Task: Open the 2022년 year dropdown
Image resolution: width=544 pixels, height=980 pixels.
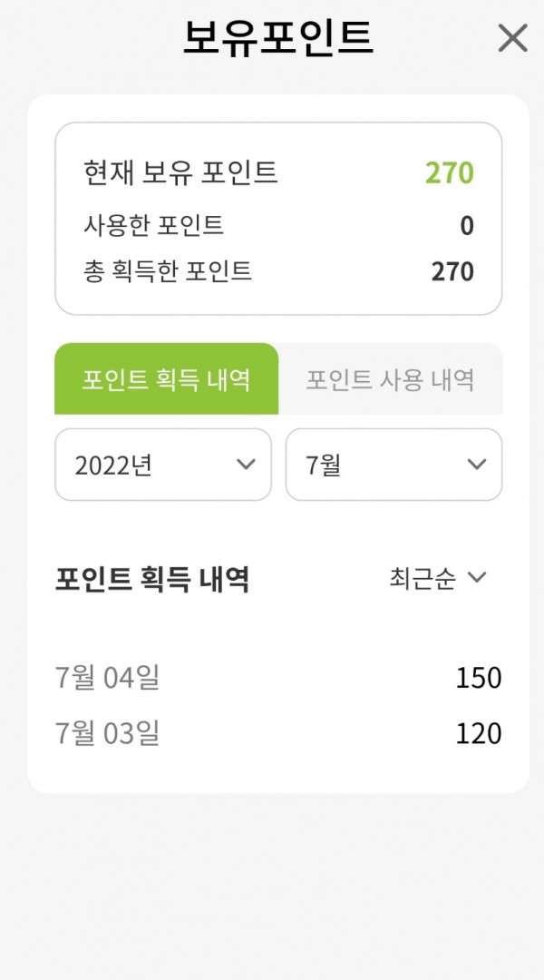Action: (x=163, y=465)
